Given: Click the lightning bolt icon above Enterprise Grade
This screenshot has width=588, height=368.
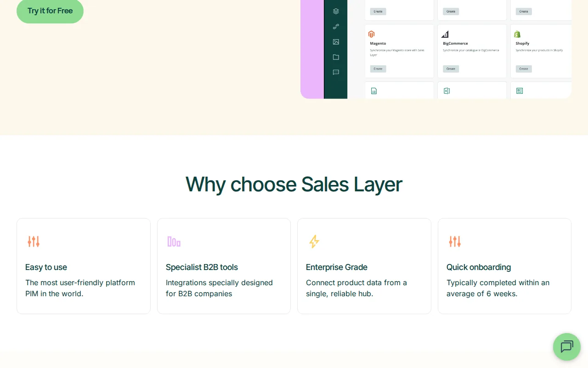Looking at the screenshot, I should [314, 241].
